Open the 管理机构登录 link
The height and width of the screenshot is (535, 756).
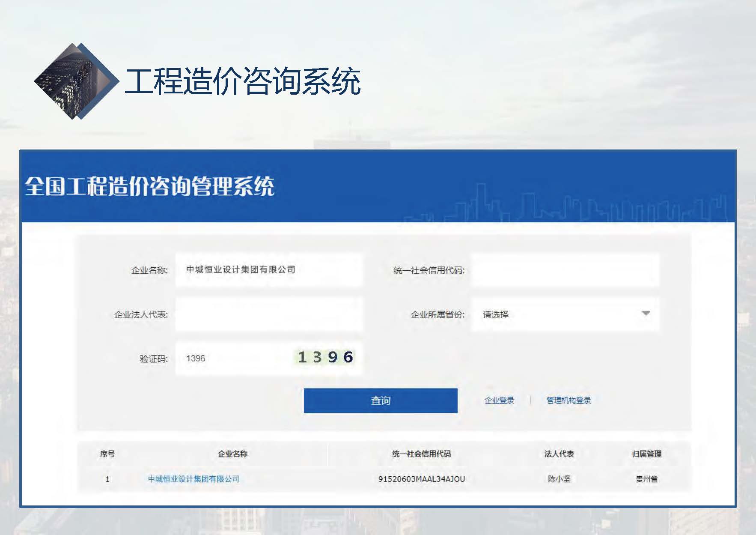[568, 401]
